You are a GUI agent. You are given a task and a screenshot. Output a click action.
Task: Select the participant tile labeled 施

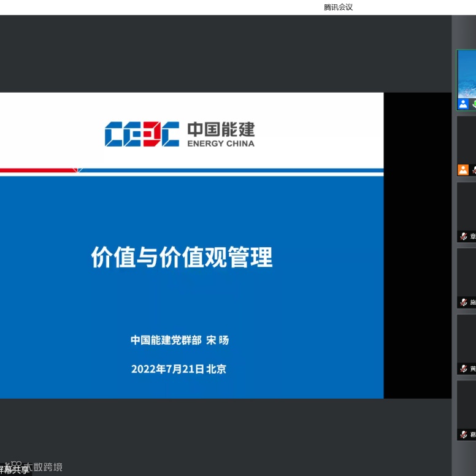467,278
